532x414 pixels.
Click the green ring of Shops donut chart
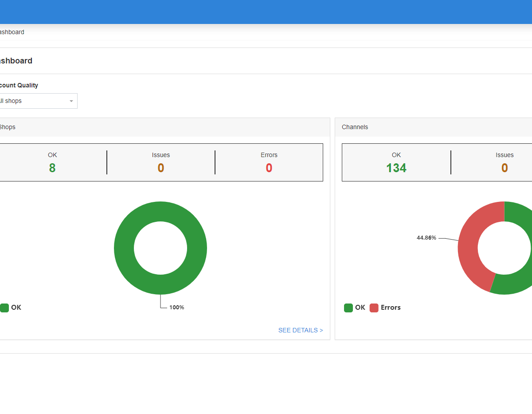coord(125,248)
